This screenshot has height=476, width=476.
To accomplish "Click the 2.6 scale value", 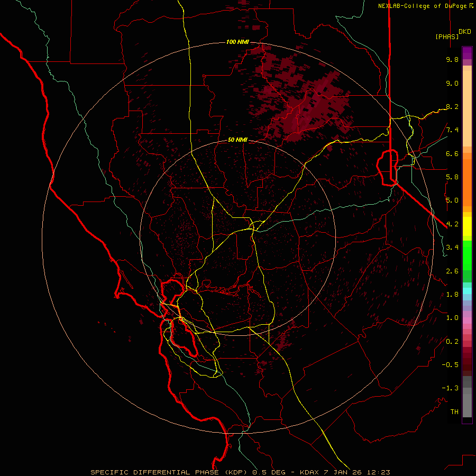I will coord(452,271).
